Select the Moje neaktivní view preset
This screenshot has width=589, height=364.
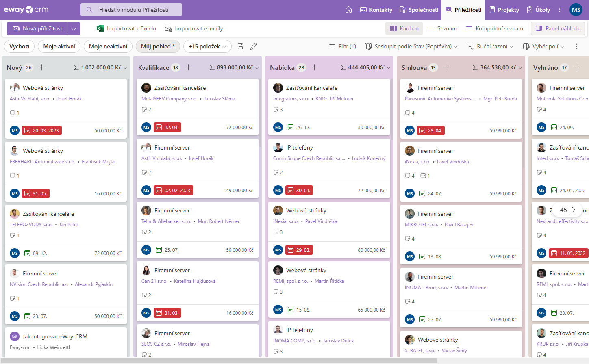(x=108, y=46)
